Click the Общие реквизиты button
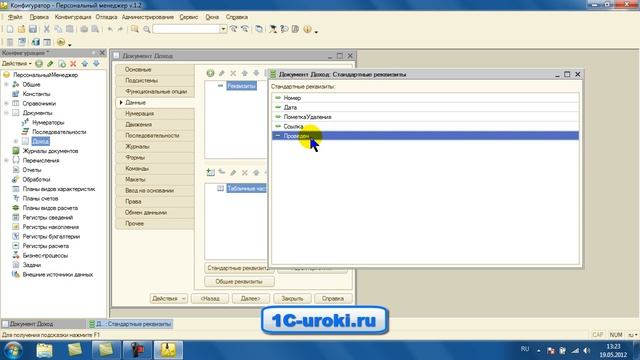The width and height of the screenshot is (640, 360). (x=239, y=282)
